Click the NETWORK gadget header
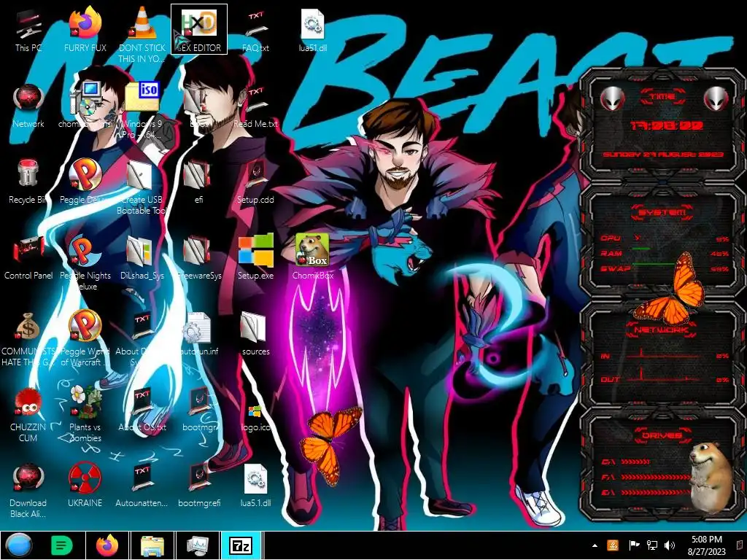Image resolution: width=747 pixels, height=560 pixels. coord(661,330)
